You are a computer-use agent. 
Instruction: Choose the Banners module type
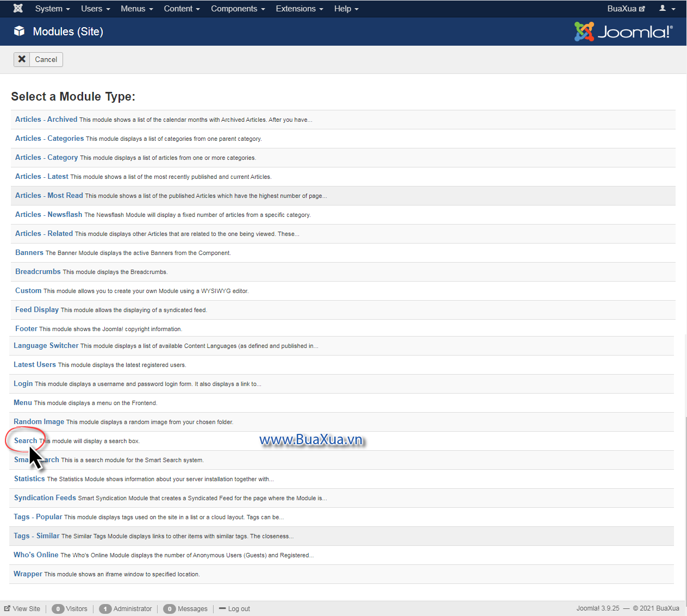(29, 252)
